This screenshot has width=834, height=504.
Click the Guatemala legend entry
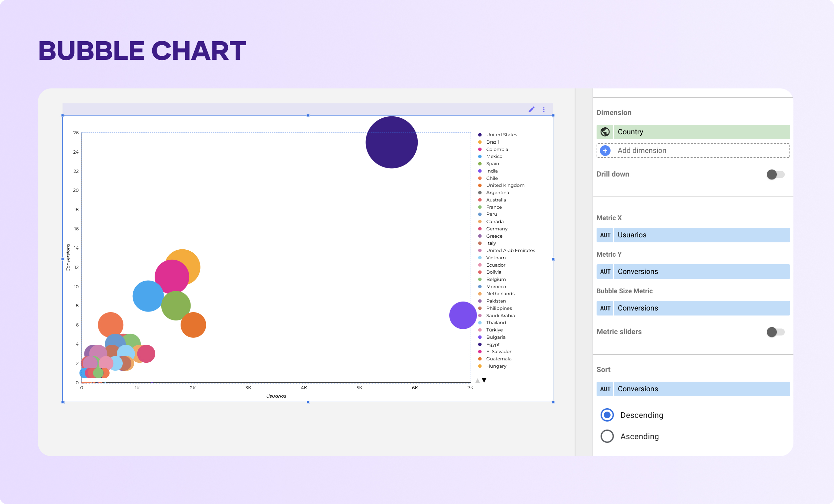(495, 359)
